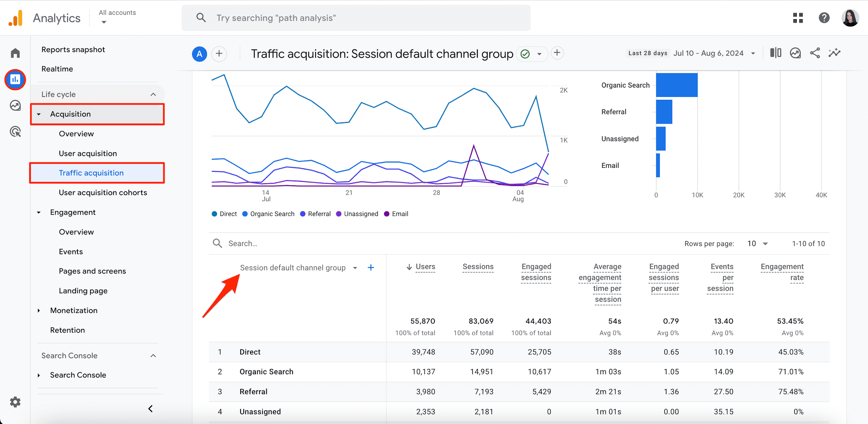Click the add comparison button
Image resolution: width=868 pixels, height=424 pixels.
[219, 53]
